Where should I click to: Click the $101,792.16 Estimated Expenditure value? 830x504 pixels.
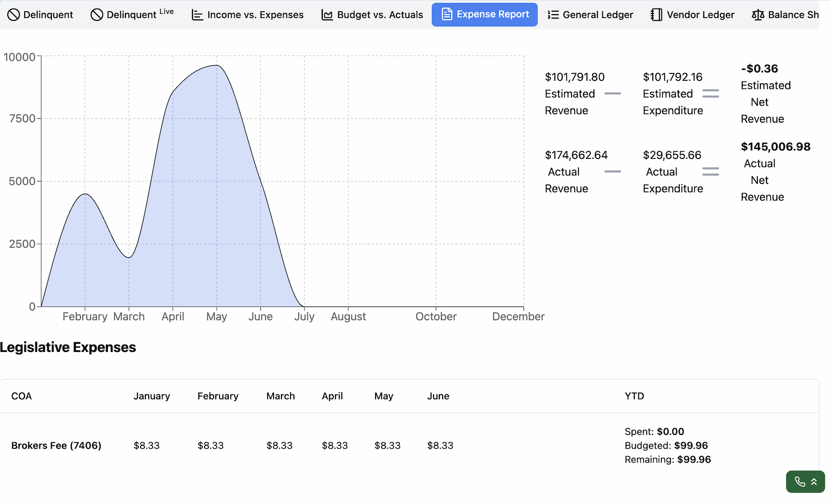click(673, 77)
